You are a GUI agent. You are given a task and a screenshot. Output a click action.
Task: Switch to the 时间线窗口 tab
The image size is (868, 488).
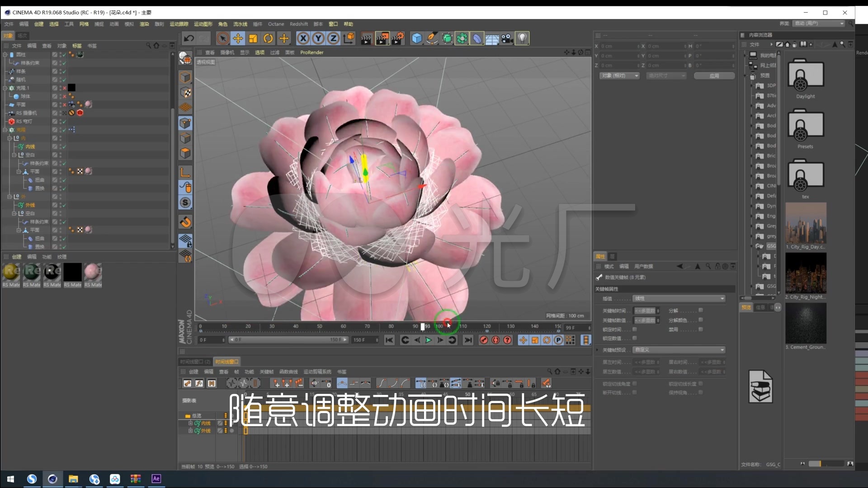(x=227, y=361)
